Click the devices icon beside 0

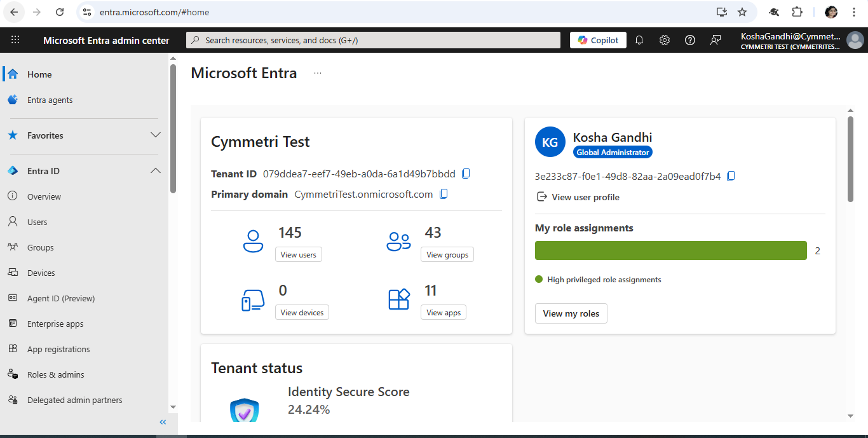click(253, 300)
